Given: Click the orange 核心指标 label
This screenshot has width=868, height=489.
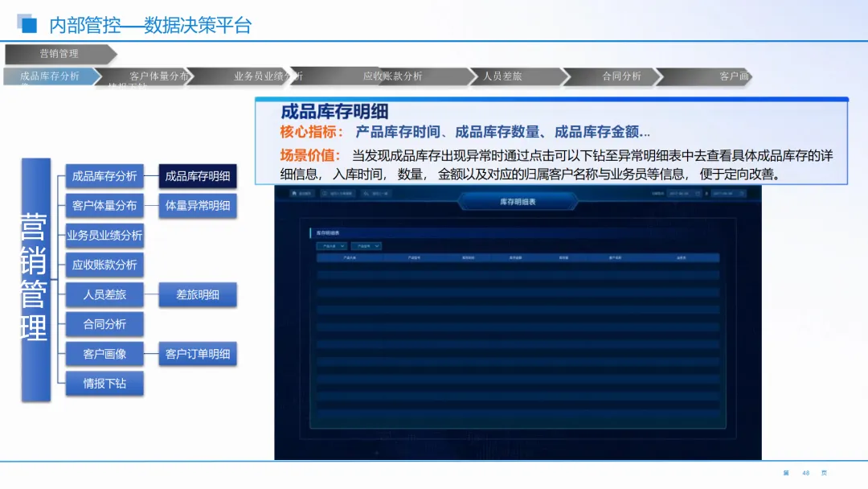Looking at the screenshot, I should point(312,132).
